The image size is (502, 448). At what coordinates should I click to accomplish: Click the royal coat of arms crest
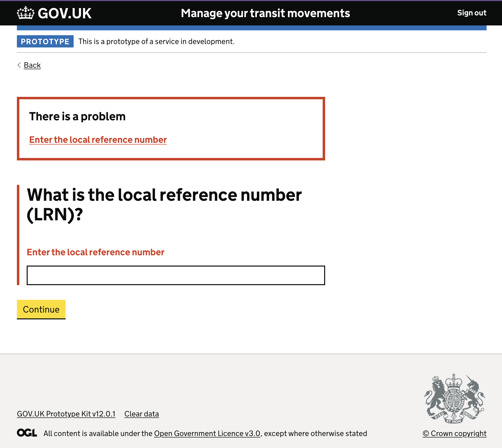pos(454,398)
